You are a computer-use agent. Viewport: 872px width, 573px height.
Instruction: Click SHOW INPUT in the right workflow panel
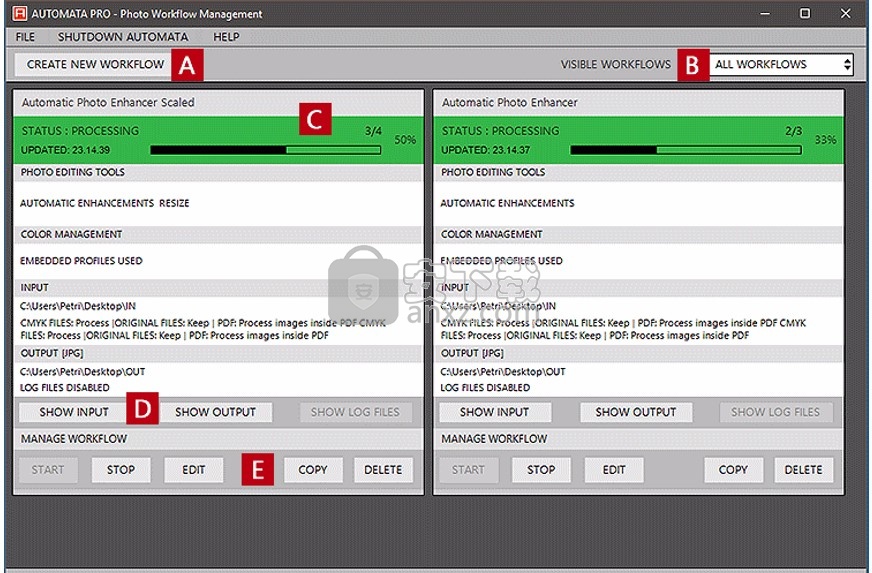[x=494, y=412]
